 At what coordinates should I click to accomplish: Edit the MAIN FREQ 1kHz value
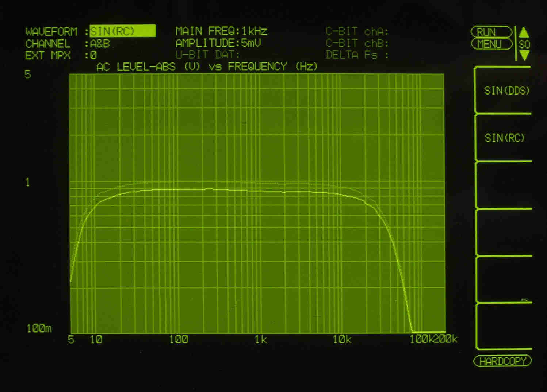[254, 31]
